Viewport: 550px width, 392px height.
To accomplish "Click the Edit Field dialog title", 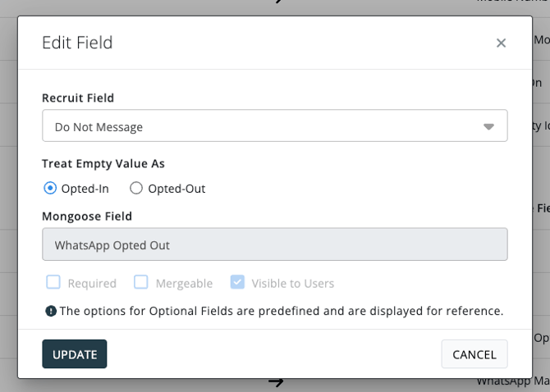I will pyautogui.click(x=77, y=43).
